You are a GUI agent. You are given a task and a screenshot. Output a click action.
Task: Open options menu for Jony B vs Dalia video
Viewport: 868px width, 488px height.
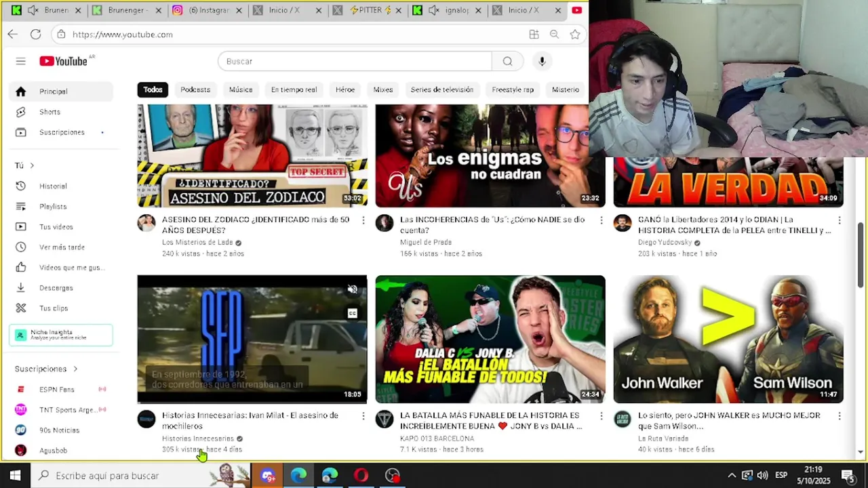tap(601, 416)
